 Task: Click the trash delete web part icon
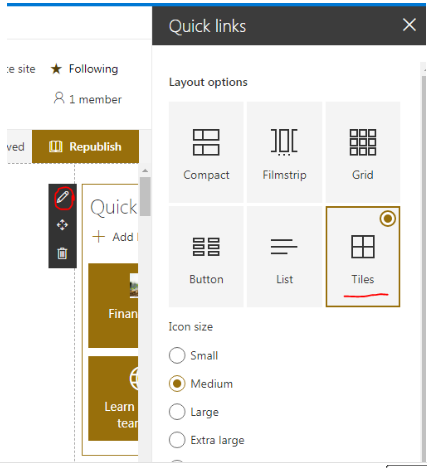click(62, 253)
